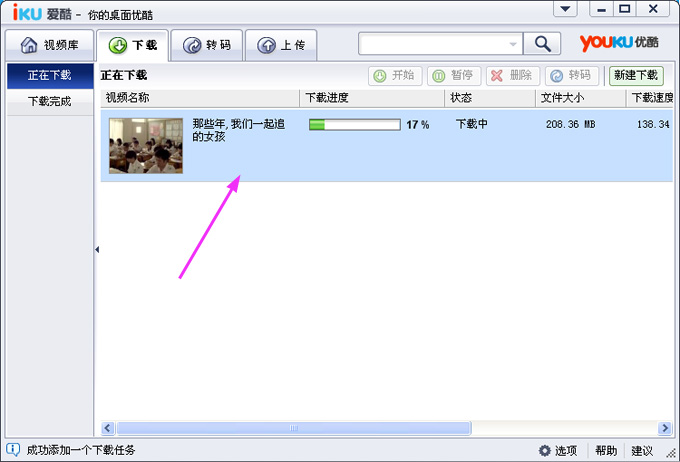
Task: Click the green download progress bar
Action: coord(354,125)
